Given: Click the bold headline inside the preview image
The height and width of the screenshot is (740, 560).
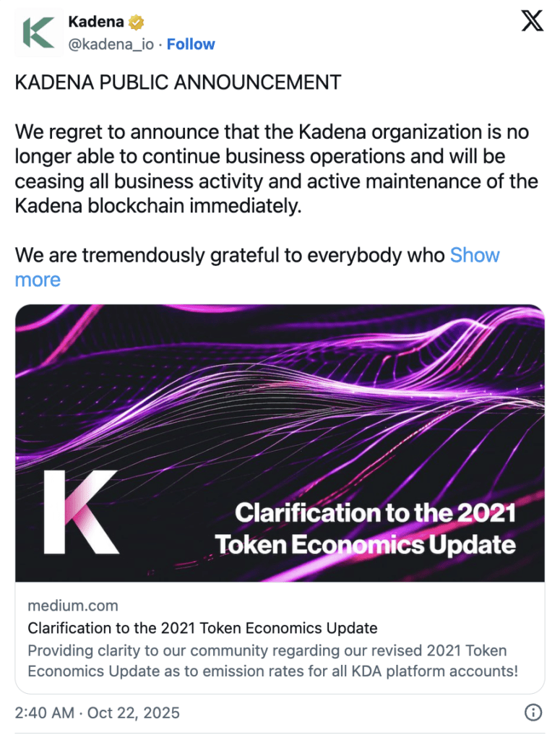Looking at the screenshot, I should pyautogui.click(x=366, y=528).
